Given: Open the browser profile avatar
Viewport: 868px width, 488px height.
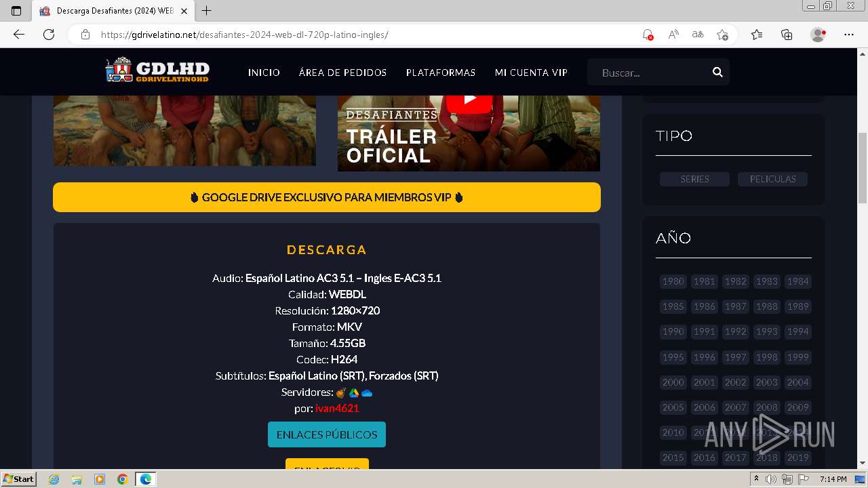Looking at the screenshot, I should (818, 35).
